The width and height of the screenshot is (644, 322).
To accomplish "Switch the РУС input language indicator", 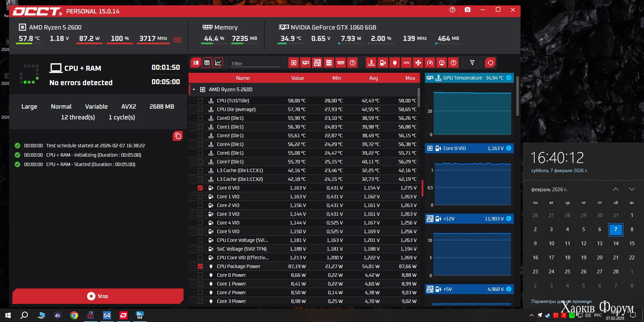I will [x=598, y=315].
